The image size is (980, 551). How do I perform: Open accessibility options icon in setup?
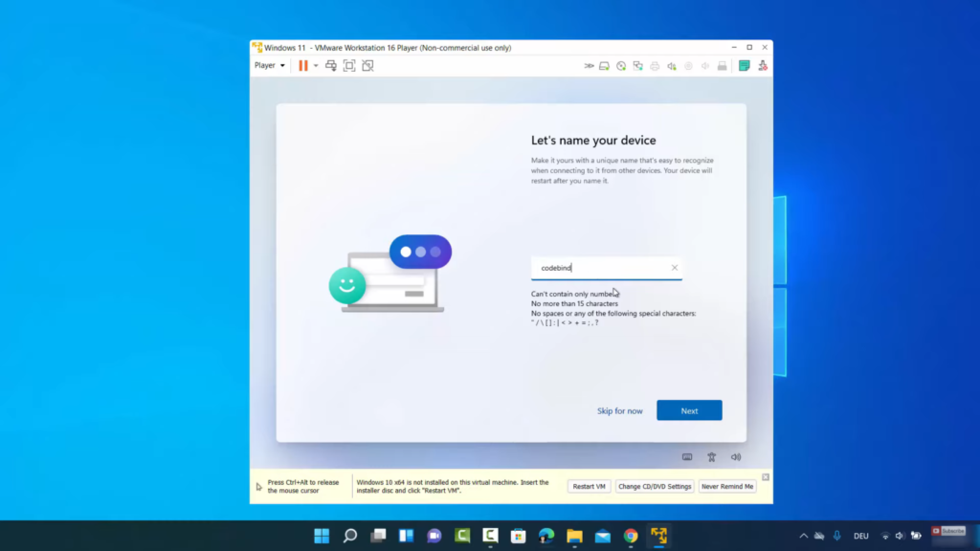pyautogui.click(x=711, y=457)
